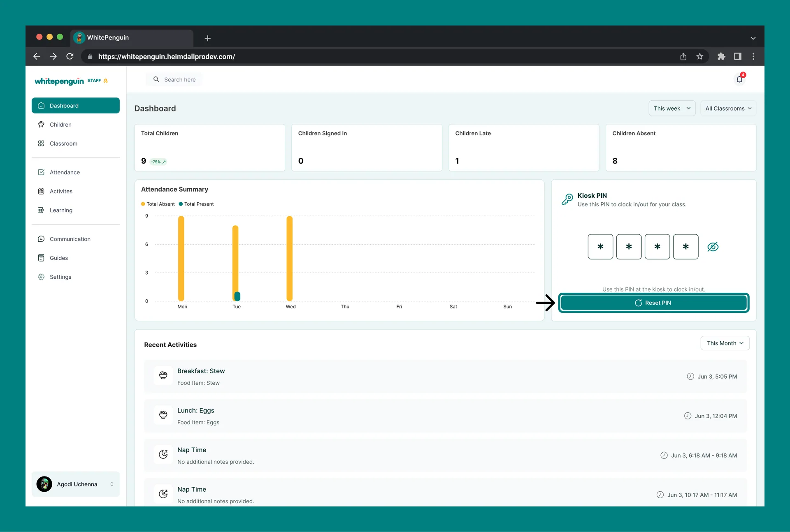The height and width of the screenshot is (532, 790).
Task: Click the notification bell icon
Action: (x=740, y=79)
